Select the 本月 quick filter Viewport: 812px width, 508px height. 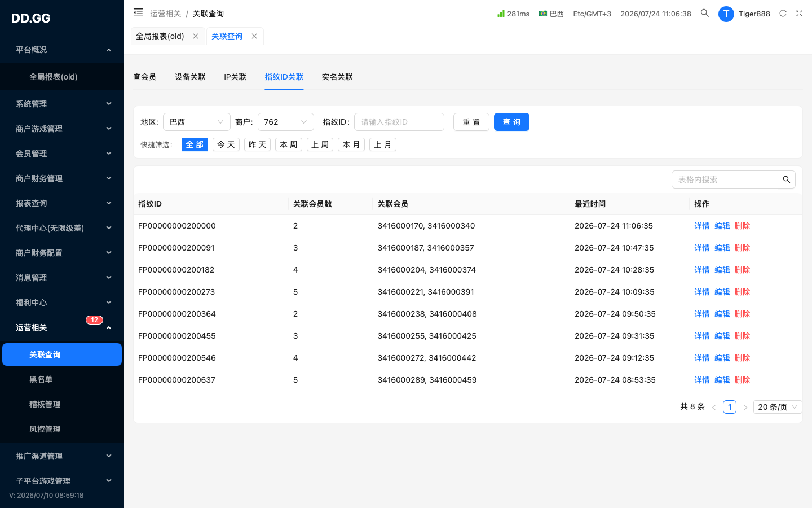(x=351, y=144)
